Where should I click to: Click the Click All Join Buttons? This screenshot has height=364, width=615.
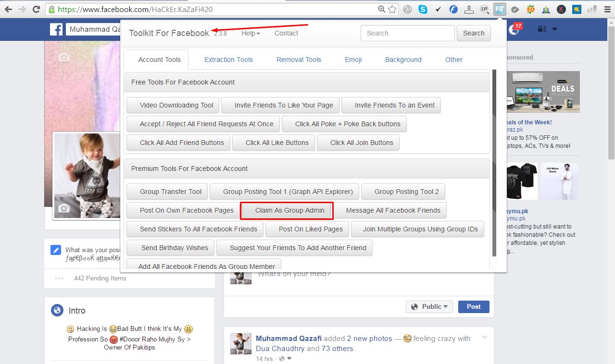(358, 143)
